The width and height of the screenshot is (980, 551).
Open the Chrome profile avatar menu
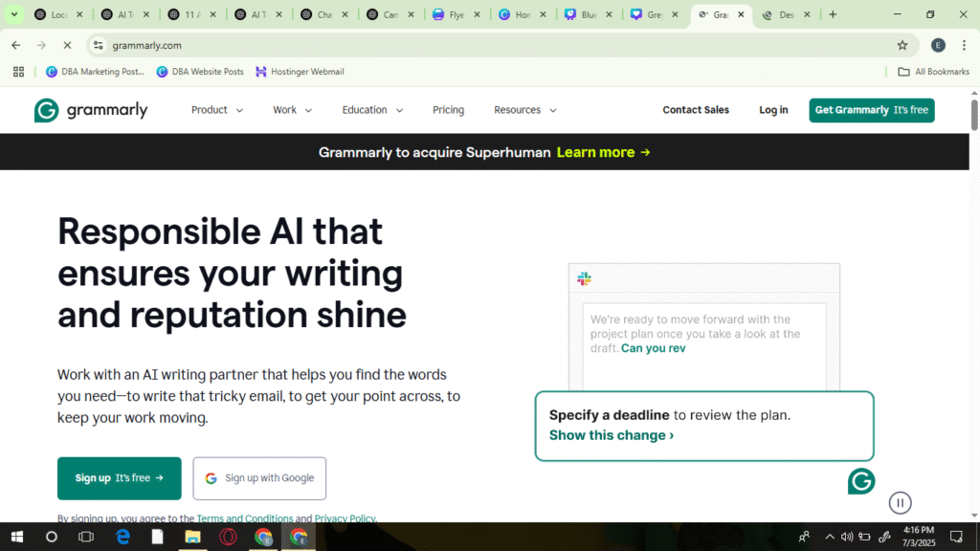click(x=938, y=45)
